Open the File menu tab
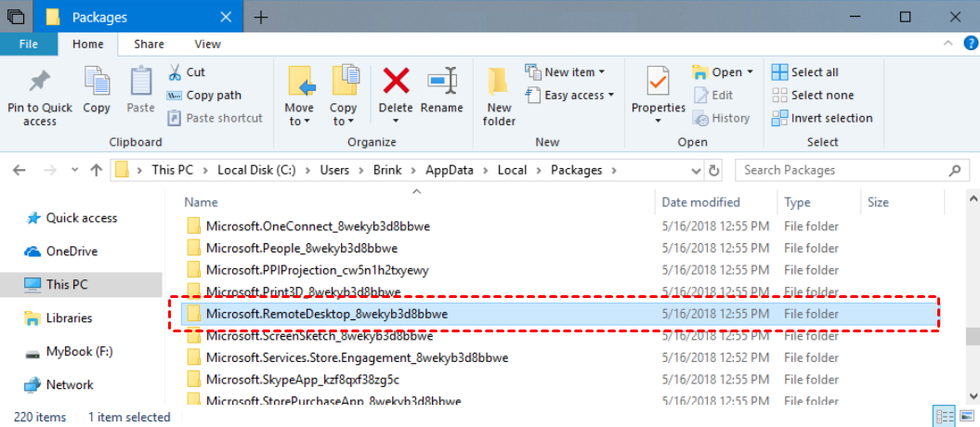This screenshot has width=980, height=427. tap(28, 44)
